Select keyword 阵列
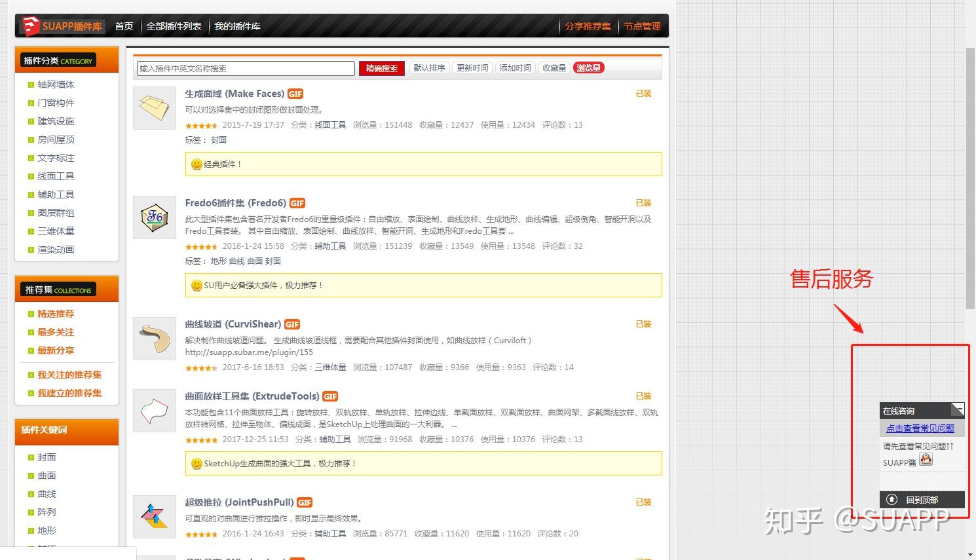 click(47, 512)
